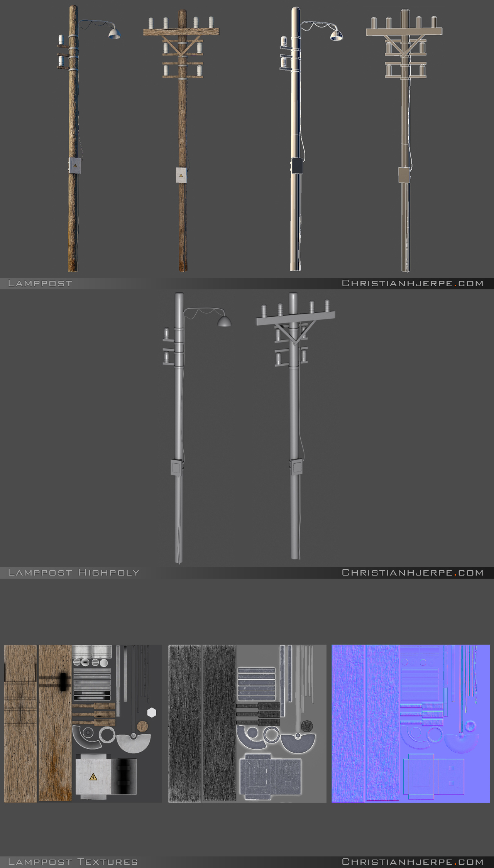The height and width of the screenshot is (868, 494).
Task: Select the purple normal map texture
Action: coord(411,724)
